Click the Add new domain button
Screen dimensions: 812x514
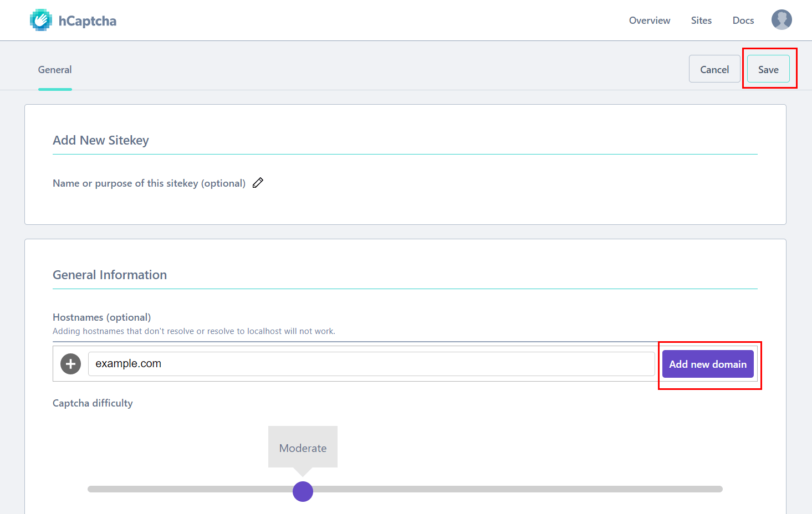[x=708, y=364]
